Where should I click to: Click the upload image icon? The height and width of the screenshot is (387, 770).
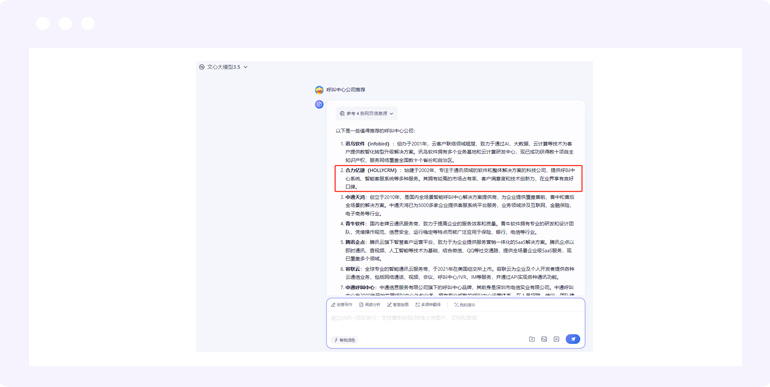[x=544, y=339]
